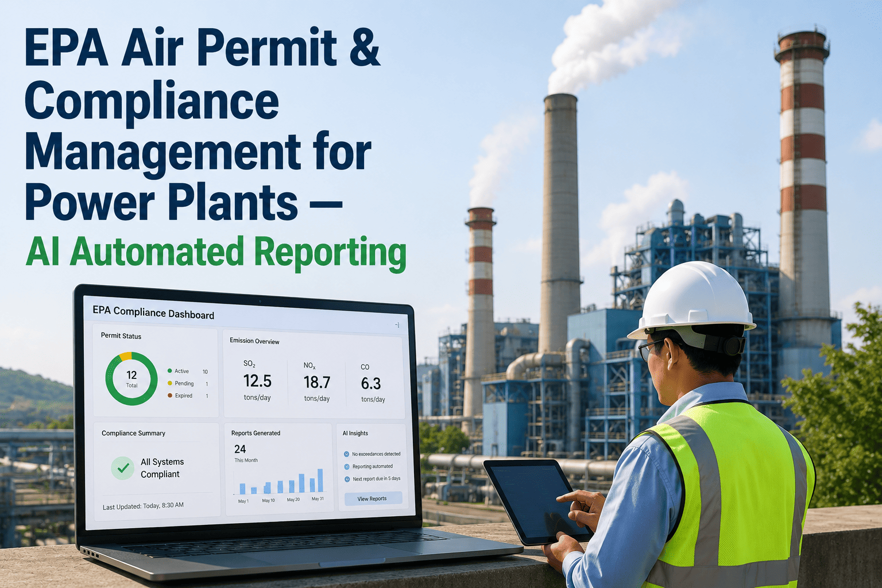Viewport: 882px width, 588px height.
Task: Select the CO value 6.3
Action: (x=371, y=384)
